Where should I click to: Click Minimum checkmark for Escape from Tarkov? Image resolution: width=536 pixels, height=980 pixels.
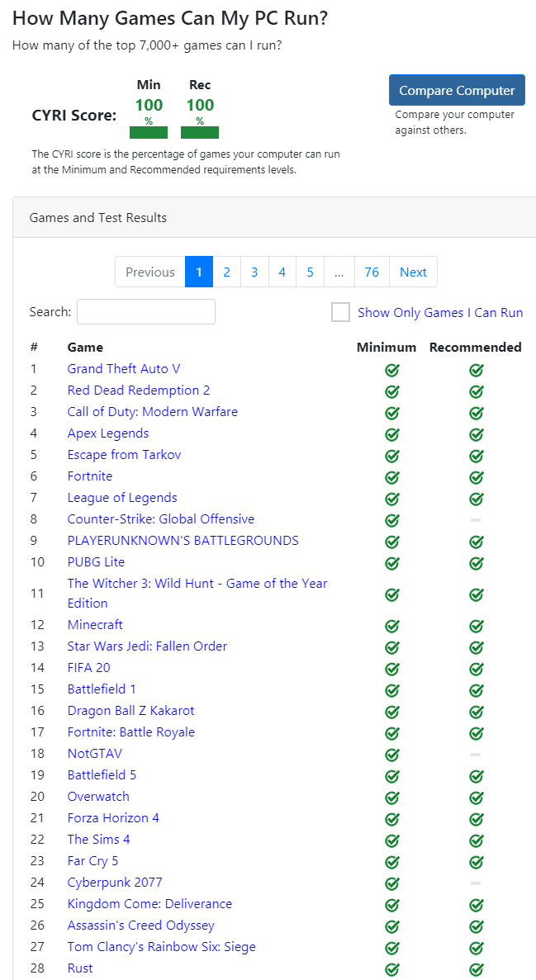point(391,457)
